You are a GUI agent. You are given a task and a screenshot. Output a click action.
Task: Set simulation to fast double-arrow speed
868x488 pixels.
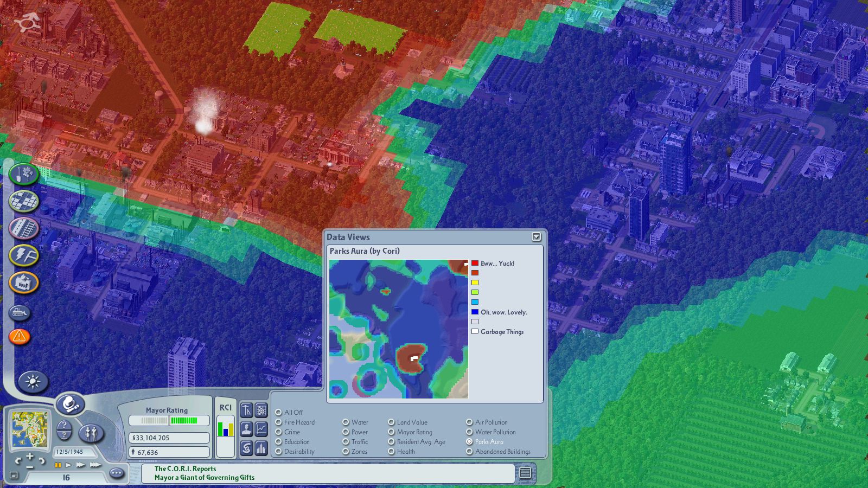click(x=81, y=465)
